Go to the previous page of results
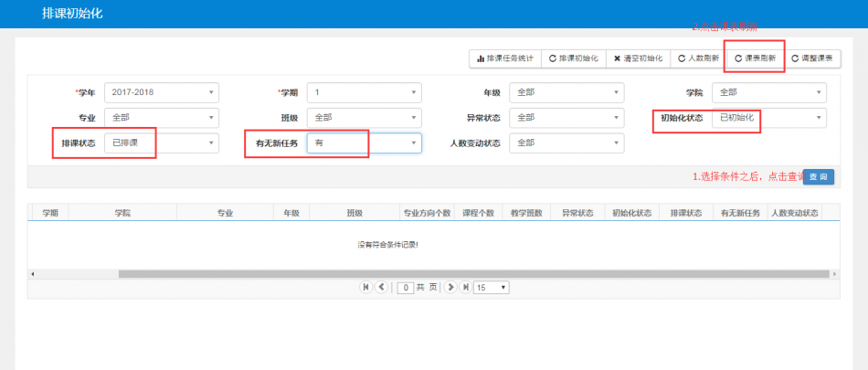 (381, 287)
